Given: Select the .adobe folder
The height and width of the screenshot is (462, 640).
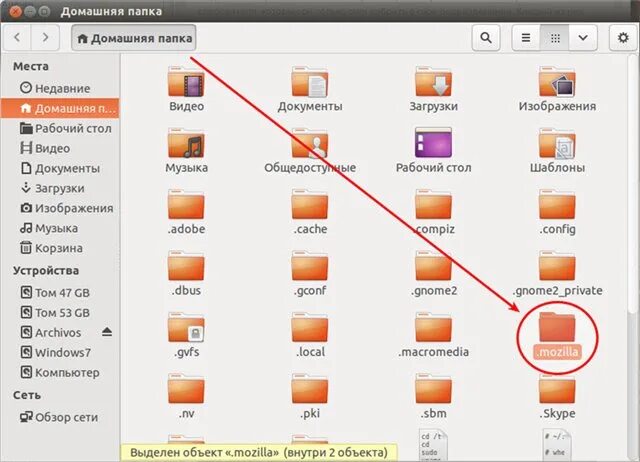Looking at the screenshot, I should point(186,205).
